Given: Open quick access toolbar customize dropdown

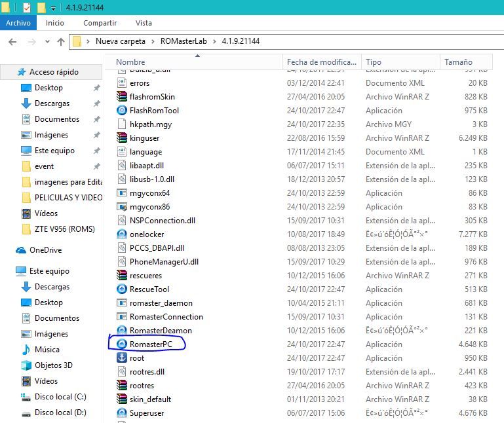Looking at the screenshot, I should coord(53,8).
